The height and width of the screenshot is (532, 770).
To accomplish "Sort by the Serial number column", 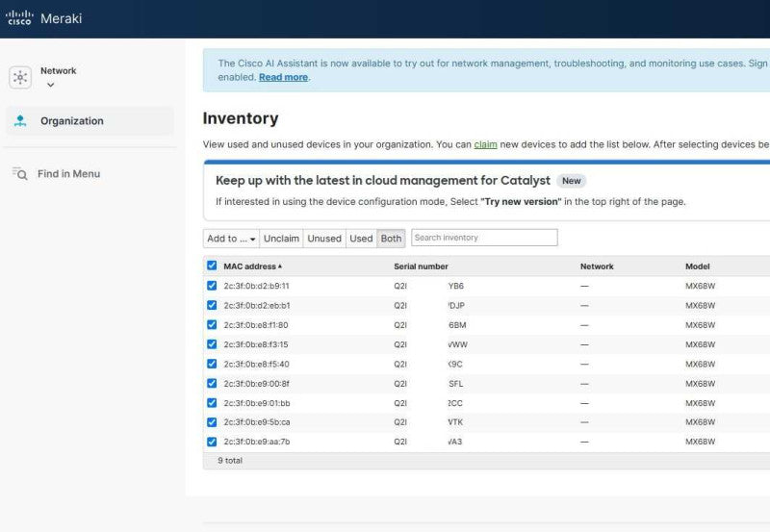I will 421,266.
